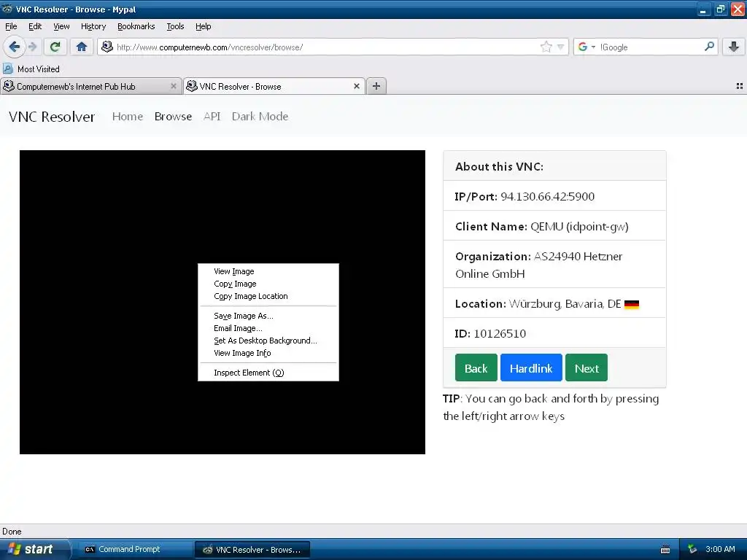The height and width of the screenshot is (560, 747).
Task: Click the blue Hardlink button
Action: (531, 367)
